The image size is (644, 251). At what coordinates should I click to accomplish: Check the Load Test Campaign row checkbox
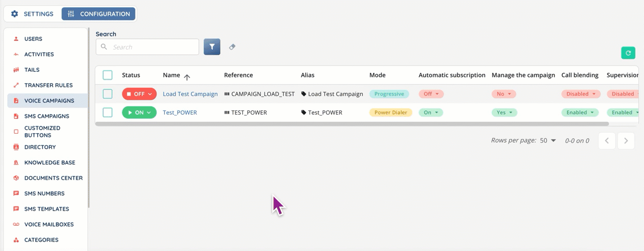108,94
